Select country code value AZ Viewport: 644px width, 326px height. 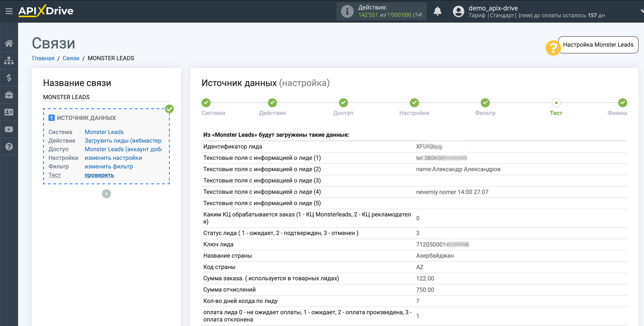coord(420,267)
